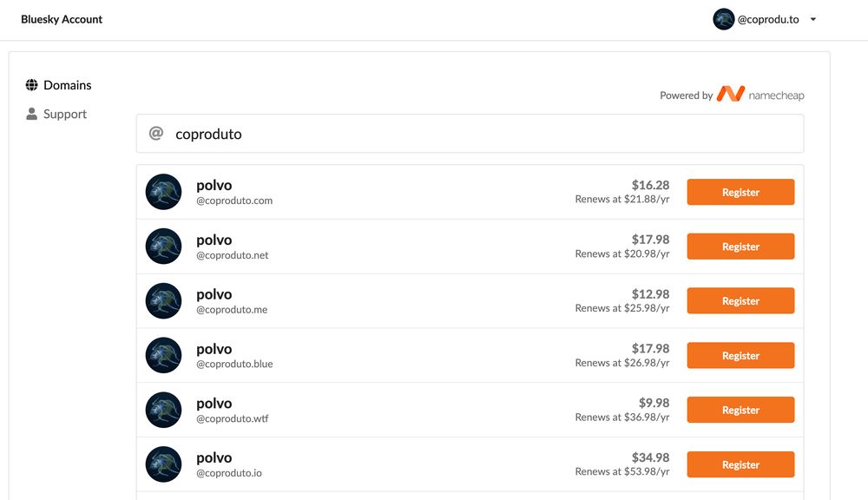Click the Namecheap logo

(x=760, y=95)
